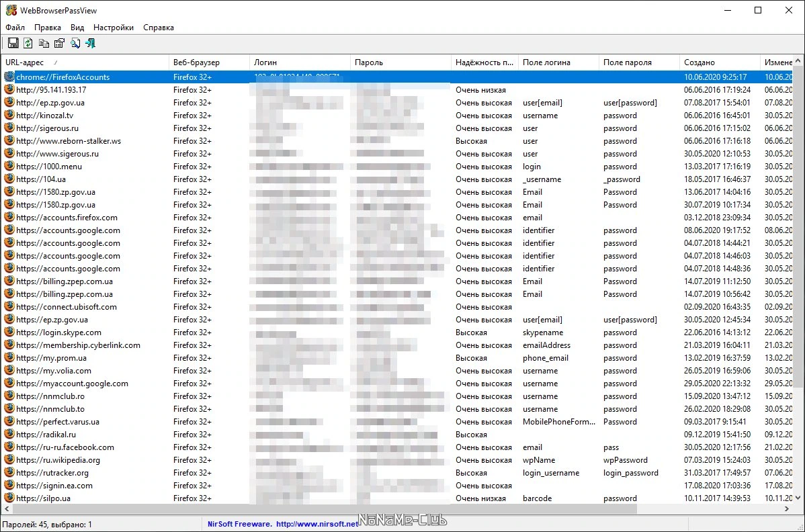Sort by Создано column header
Viewport: 805px width, 532px height.
[720, 62]
